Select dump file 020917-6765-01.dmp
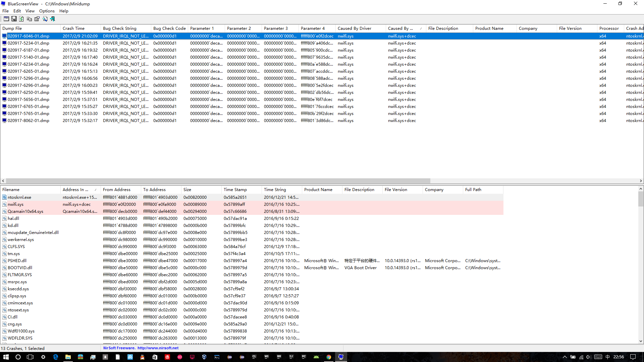Screen dimensions: 644x362 point(29,107)
